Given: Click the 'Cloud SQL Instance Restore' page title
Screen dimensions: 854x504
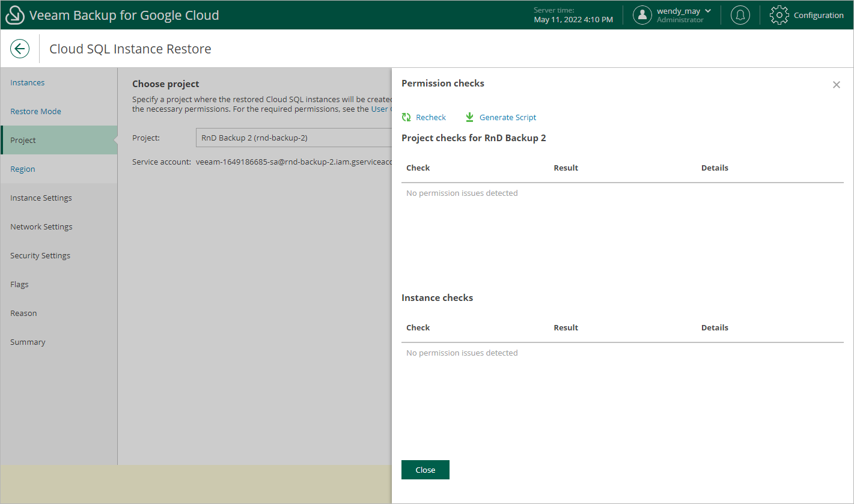Looking at the screenshot, I should (130, 49).
